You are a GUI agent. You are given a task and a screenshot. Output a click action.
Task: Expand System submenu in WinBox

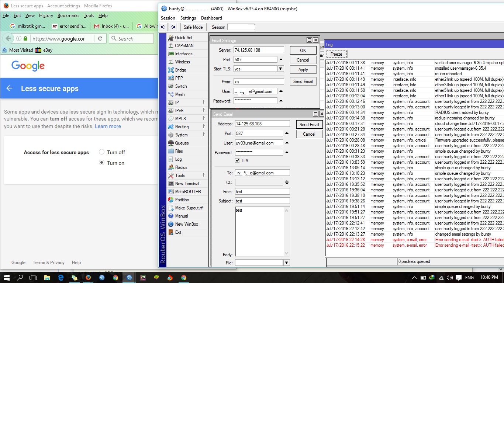(204, 135)
